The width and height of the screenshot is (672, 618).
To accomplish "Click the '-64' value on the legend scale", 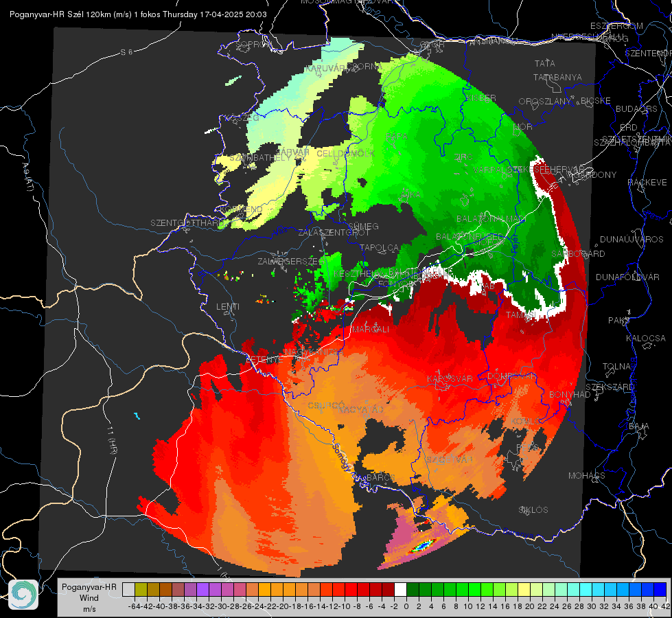I will coord(134,606).
